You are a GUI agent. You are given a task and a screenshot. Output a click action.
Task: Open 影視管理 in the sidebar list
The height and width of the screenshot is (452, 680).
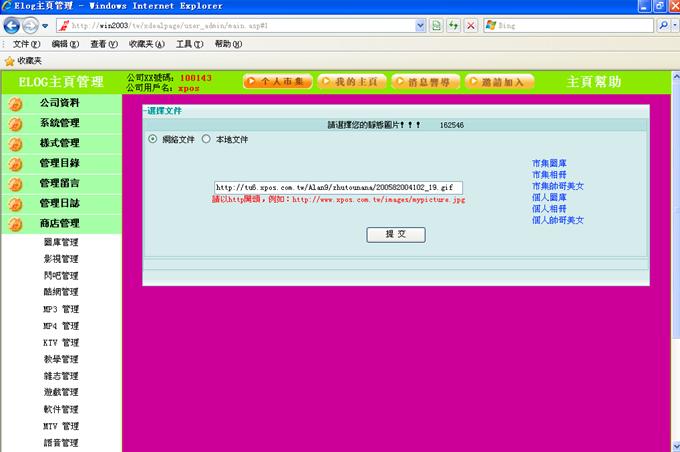(60, 259)
